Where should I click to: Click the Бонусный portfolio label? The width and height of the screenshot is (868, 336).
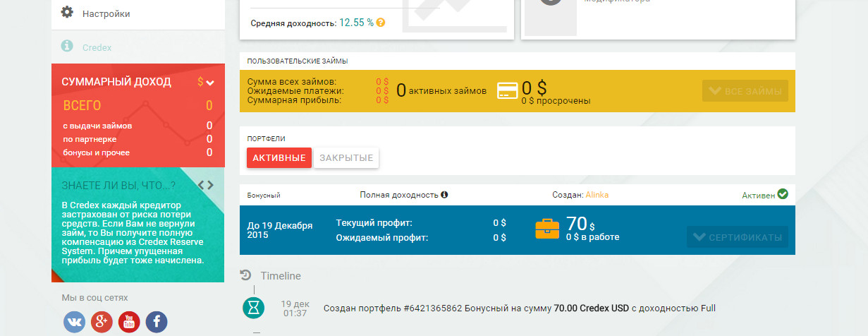263,195
